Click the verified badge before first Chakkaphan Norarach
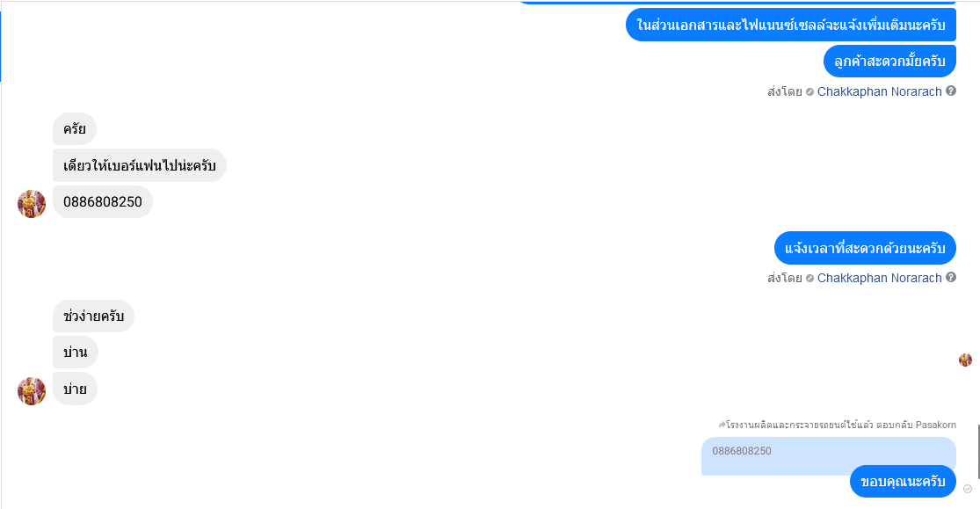The height and width of the screenshot is (509, 980). [x=810, y=92]
